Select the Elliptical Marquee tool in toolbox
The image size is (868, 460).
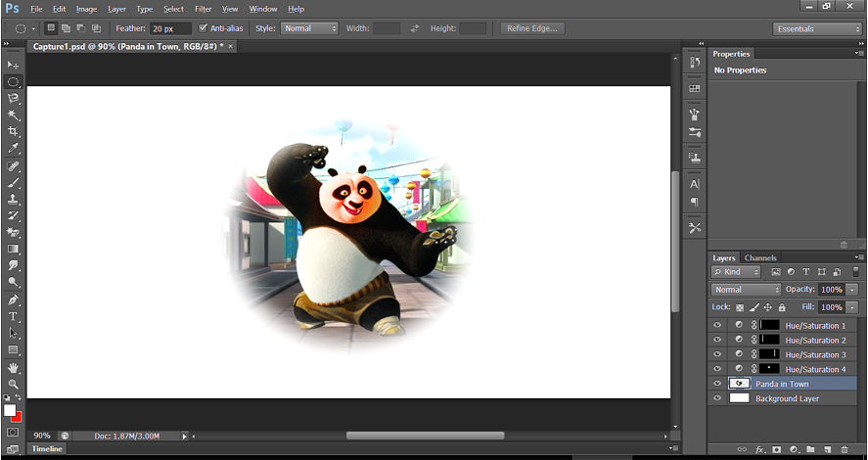point(13,82)
